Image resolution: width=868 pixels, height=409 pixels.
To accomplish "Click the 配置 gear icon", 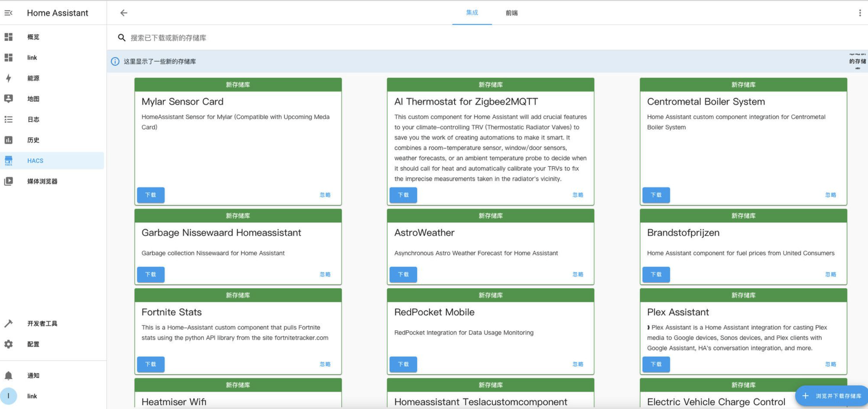I will tap(8, 344).
